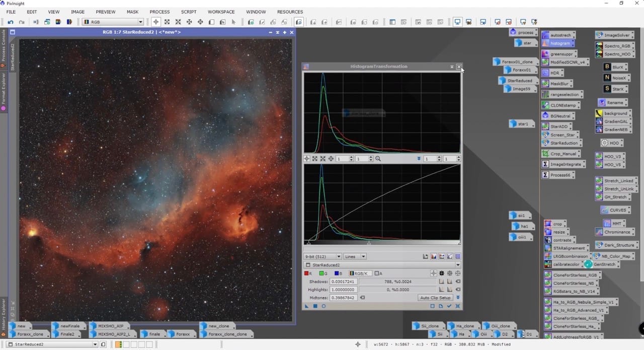Open the Lines plot style dropdown
Screen dimensions: 644x350
click(x=355, y=257)
